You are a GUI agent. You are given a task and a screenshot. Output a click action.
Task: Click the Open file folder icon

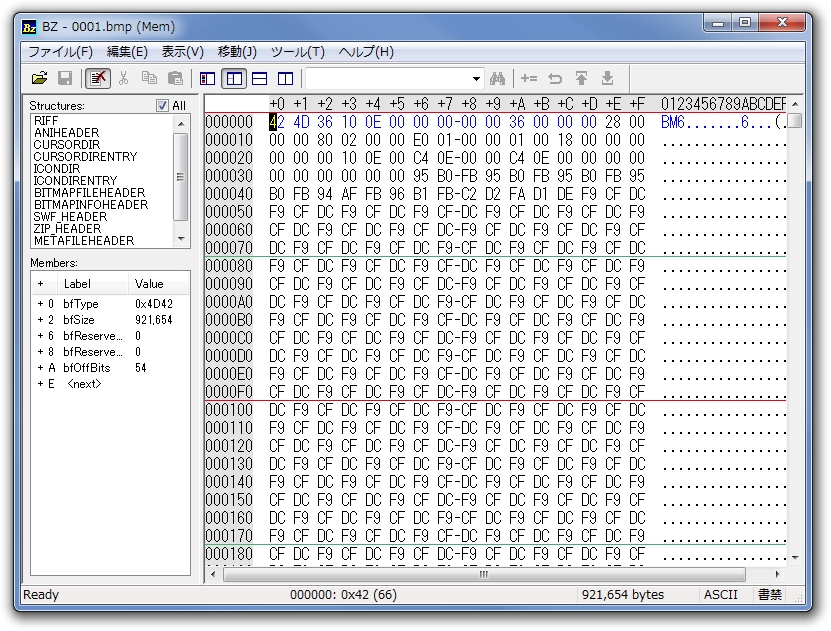[39, 78]
